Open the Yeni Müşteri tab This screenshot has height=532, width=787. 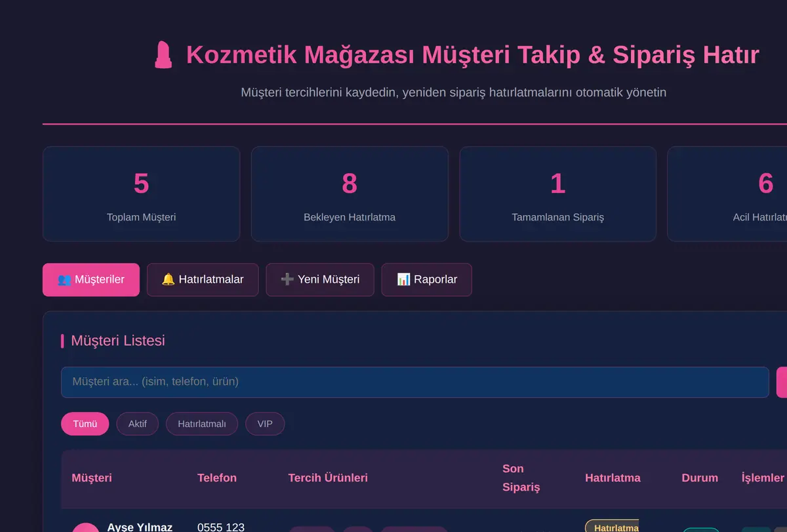point(320,279)
